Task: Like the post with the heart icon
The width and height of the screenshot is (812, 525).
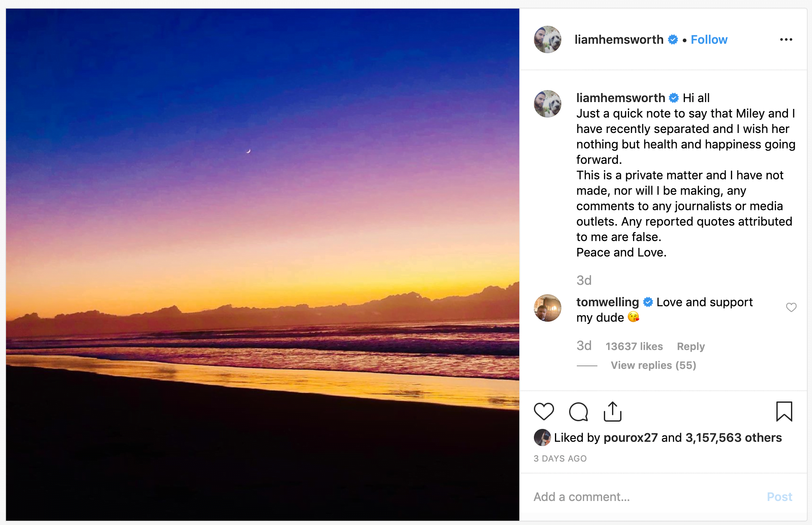Action: [x=544, y=412]
